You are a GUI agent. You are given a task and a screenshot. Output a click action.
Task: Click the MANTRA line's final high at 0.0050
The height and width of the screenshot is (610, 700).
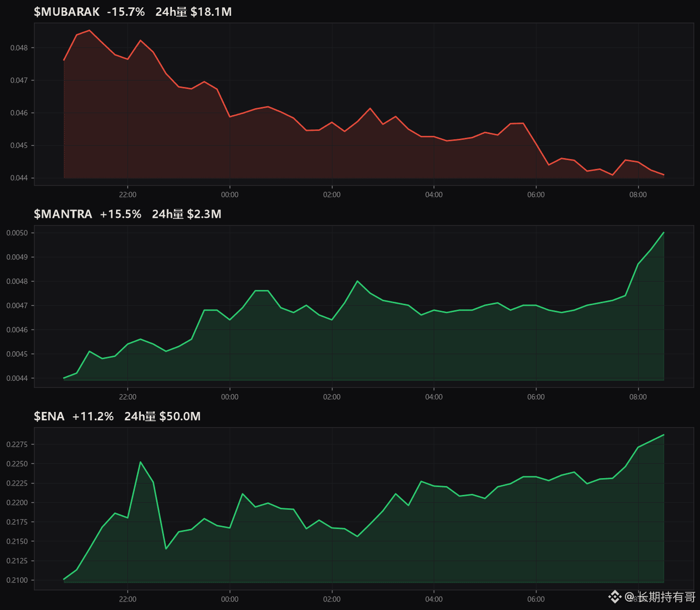pyautogui.click(x=663, y=233)
